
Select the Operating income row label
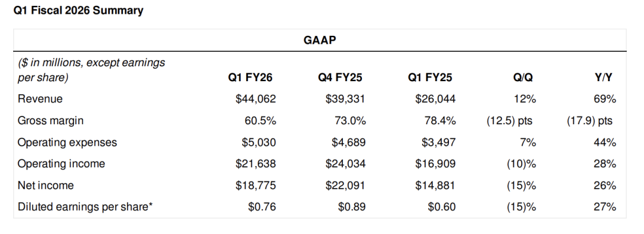click(x=61, y=164)
